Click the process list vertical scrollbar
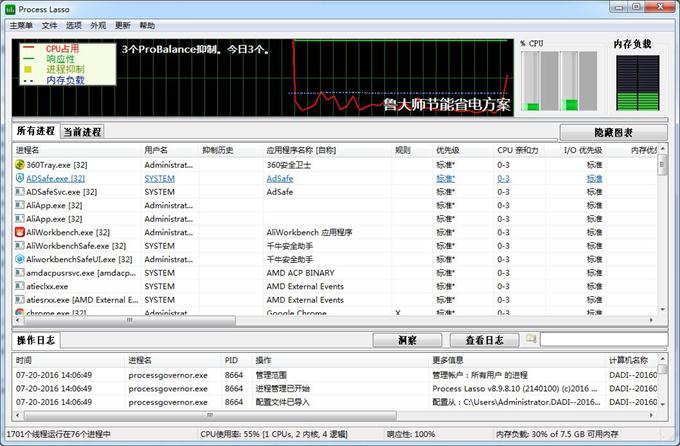 tap(662, 240)
